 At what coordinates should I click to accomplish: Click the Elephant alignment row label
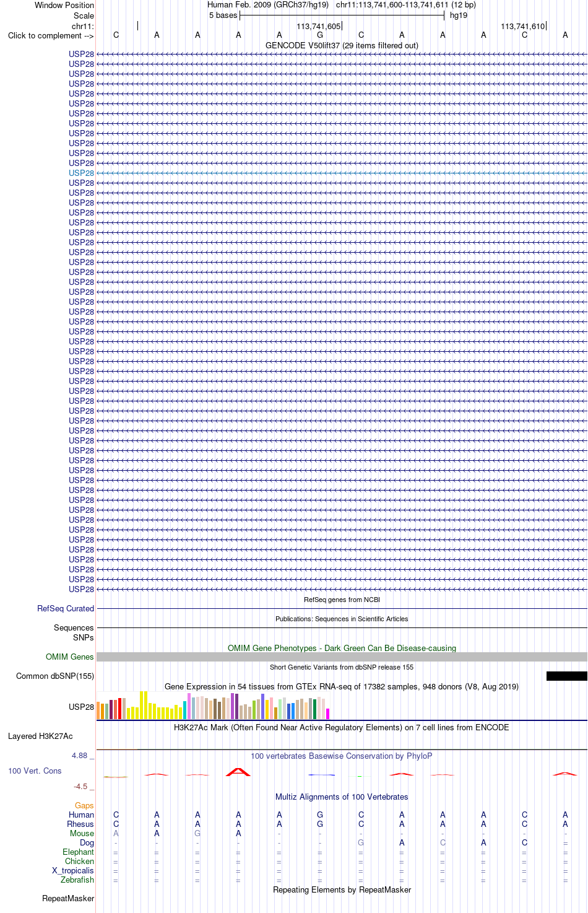(x=78, y=852)
